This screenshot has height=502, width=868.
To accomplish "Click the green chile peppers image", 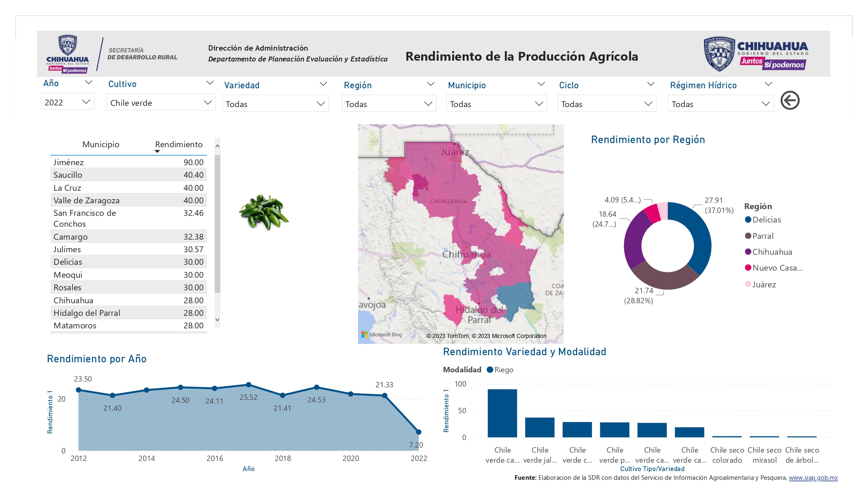I will 264,213.
